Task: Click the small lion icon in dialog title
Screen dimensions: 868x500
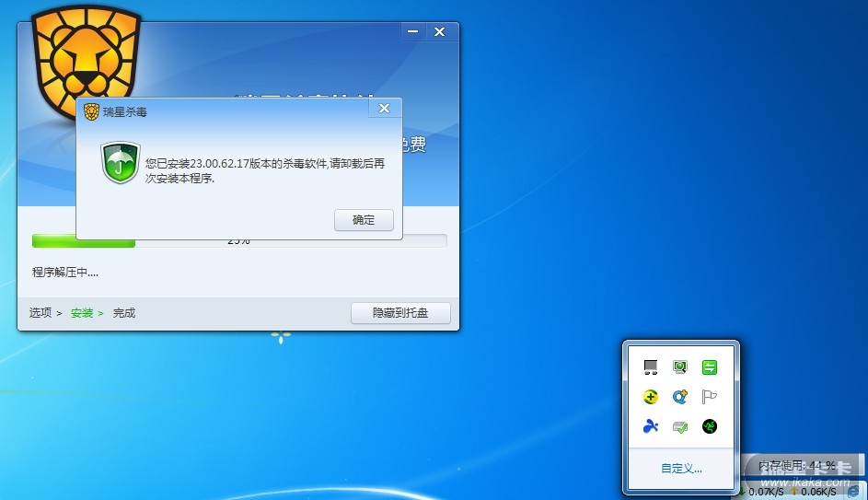Action: [x=91, y=111]
